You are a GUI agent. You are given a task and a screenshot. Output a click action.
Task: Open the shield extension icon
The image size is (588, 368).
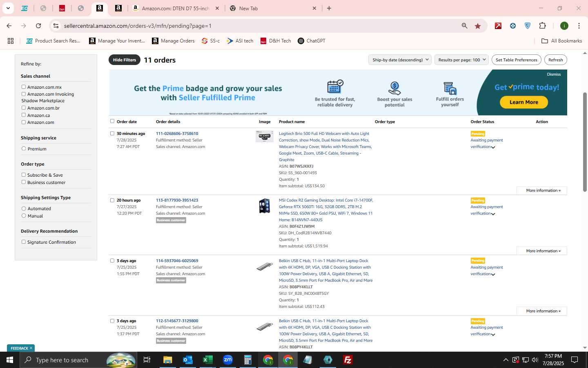pyautogui.click(x=528, y=26)
